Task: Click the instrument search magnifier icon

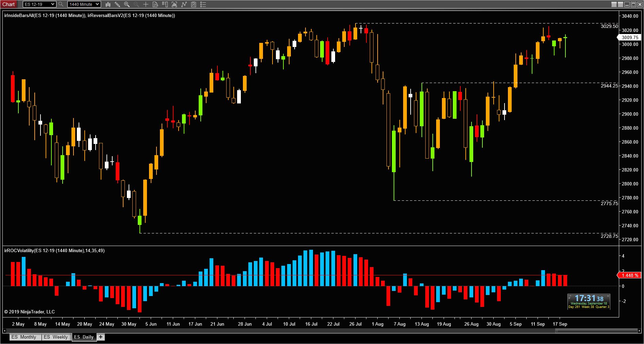Action: [61, 4]
